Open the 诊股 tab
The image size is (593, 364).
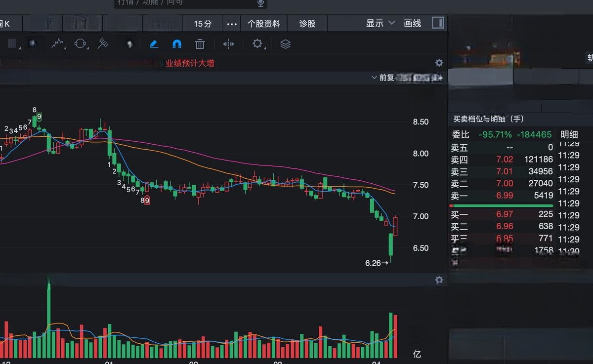pyautogui.click(x=307, y=24)
